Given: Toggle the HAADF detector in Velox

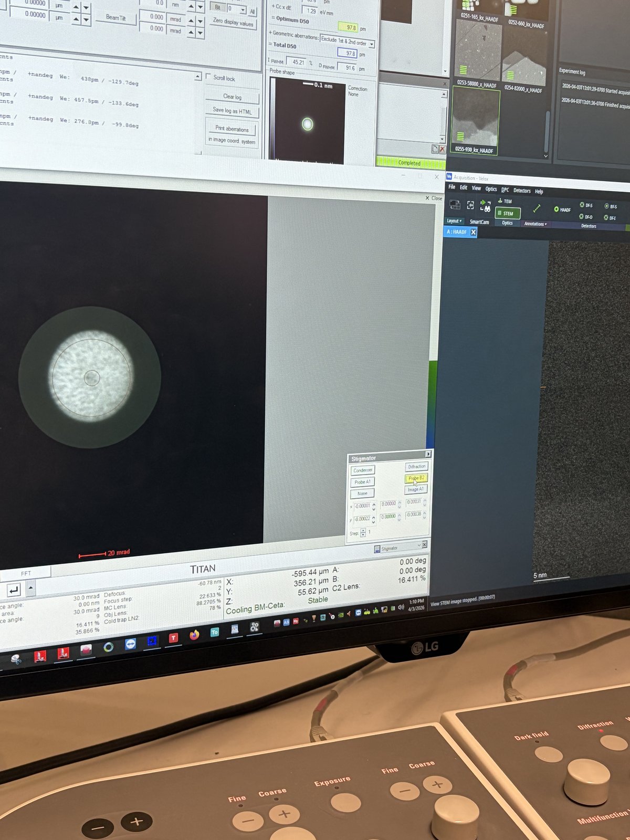Looking at the screenshot, I should click(x=562, y=209).
